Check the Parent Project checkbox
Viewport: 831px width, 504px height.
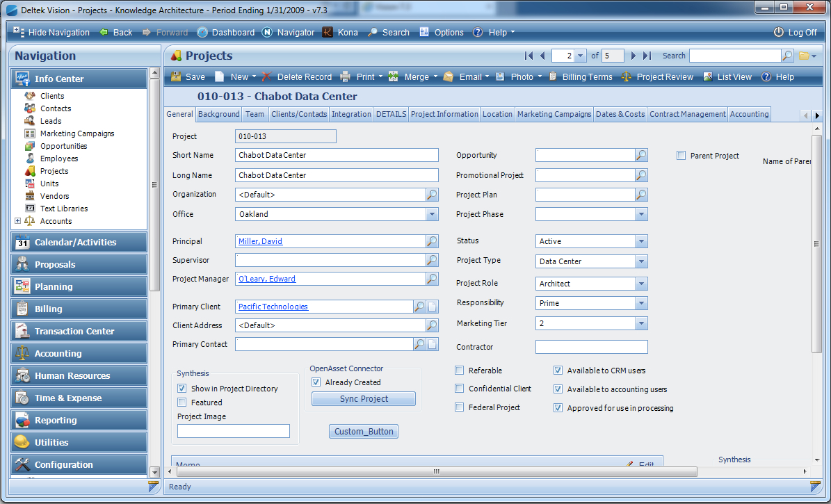pos(681,156)
